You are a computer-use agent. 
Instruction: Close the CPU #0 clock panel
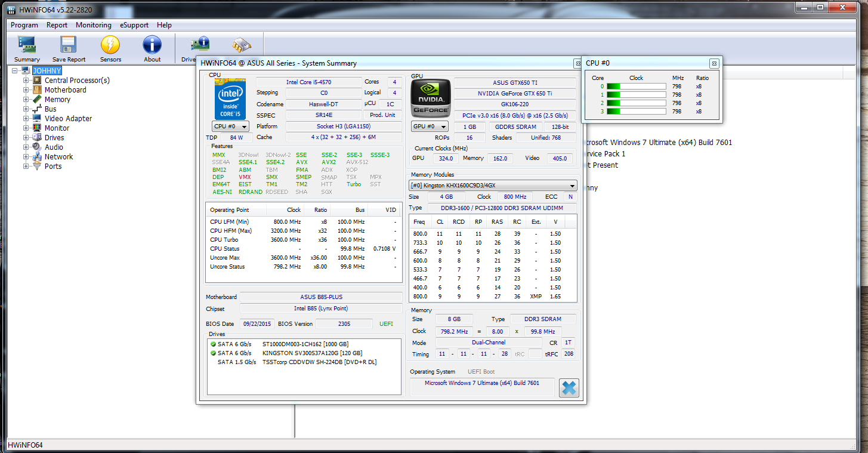tap(714, 63)
